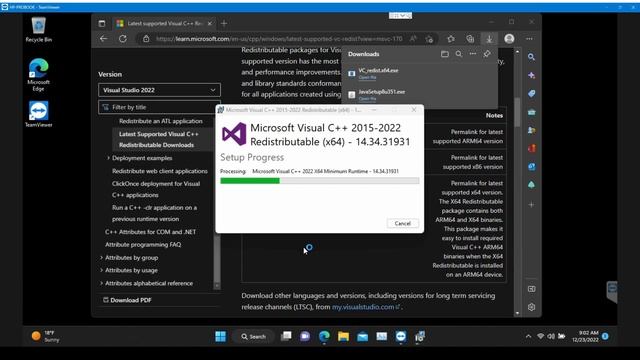640x360 pixels.
Task: Open Windows Start button
Action: tap(220, 336)
